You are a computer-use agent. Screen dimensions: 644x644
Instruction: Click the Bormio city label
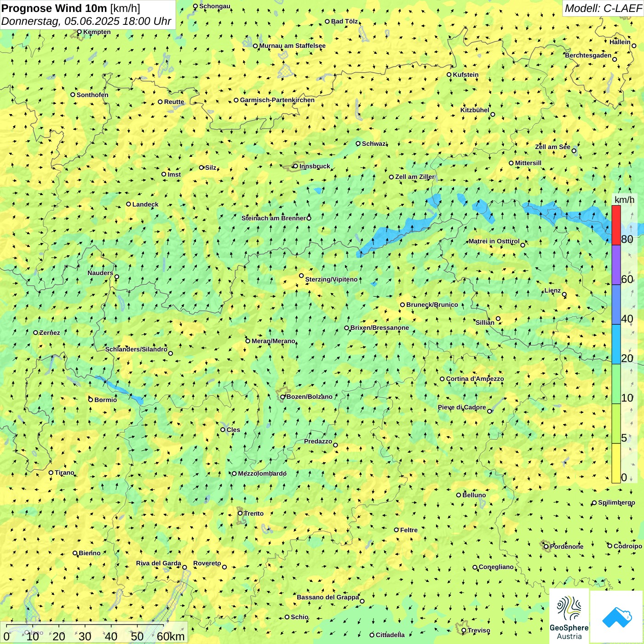(x=106, y=400)
